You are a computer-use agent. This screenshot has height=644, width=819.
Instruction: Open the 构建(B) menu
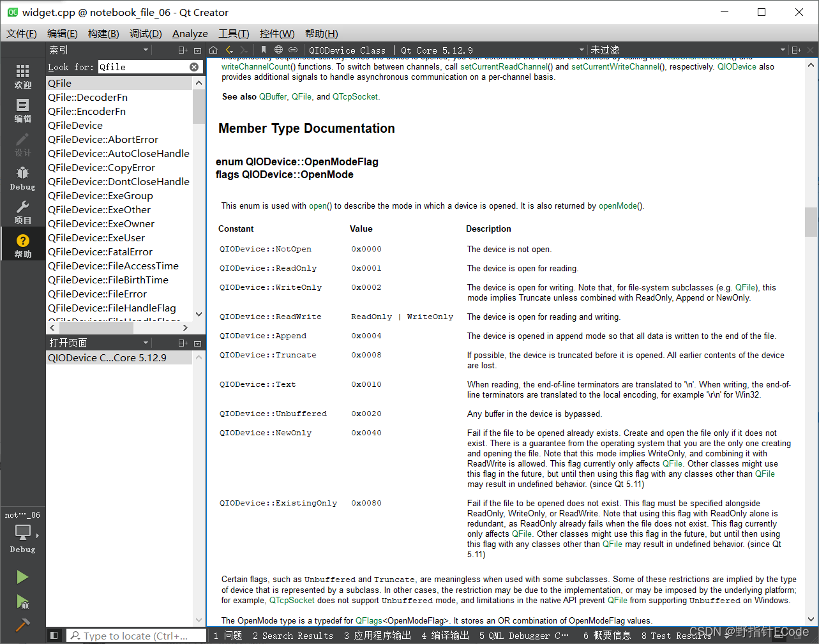pyautogui.click(x=103, y=33)
